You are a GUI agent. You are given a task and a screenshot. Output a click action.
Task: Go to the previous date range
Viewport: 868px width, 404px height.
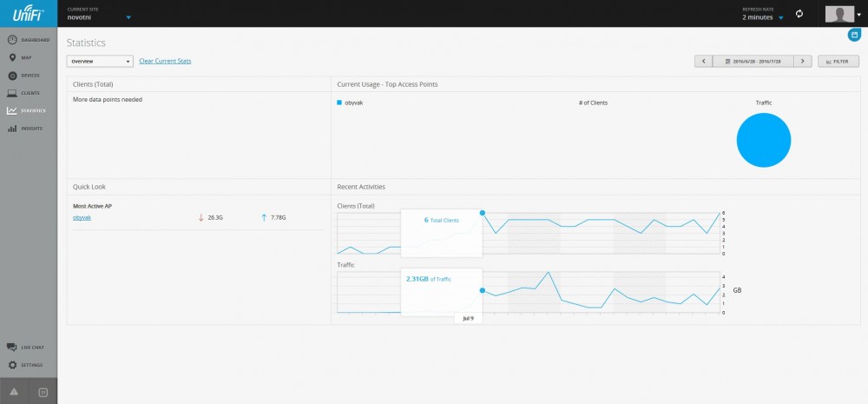pyautogui.click(x=703, y=62)
